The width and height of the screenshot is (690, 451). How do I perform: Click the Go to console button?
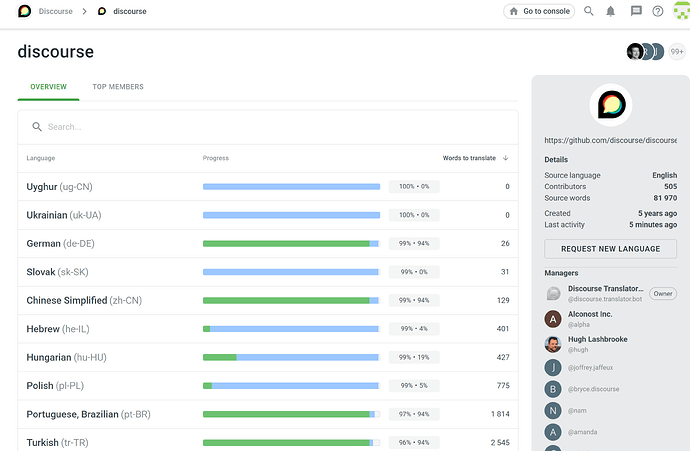[x=540, y=11]
